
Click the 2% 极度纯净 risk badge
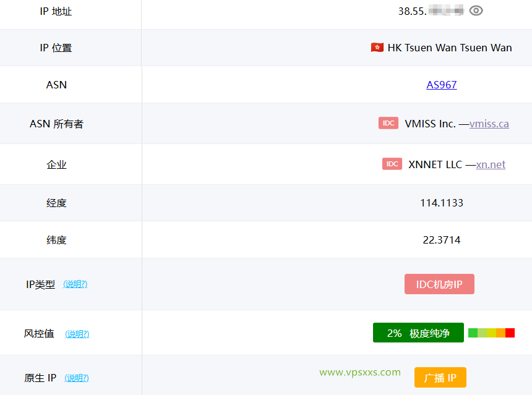(418, 333)
